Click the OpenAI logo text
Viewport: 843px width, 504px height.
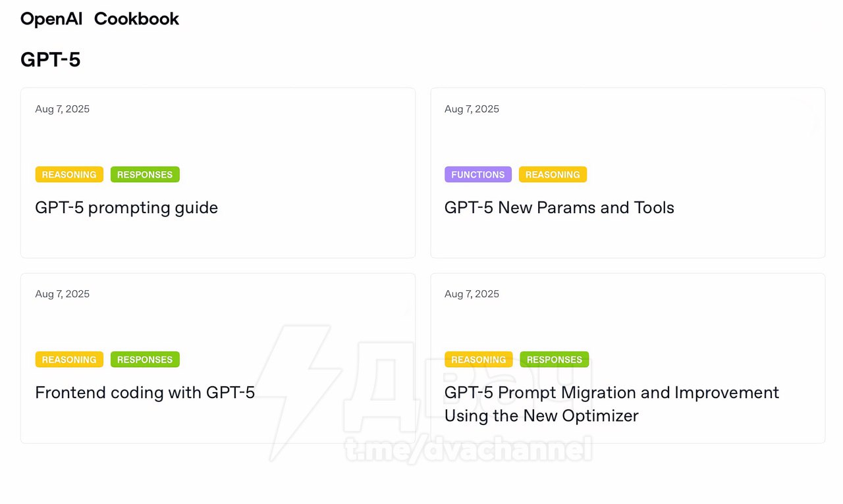point(51,19)
